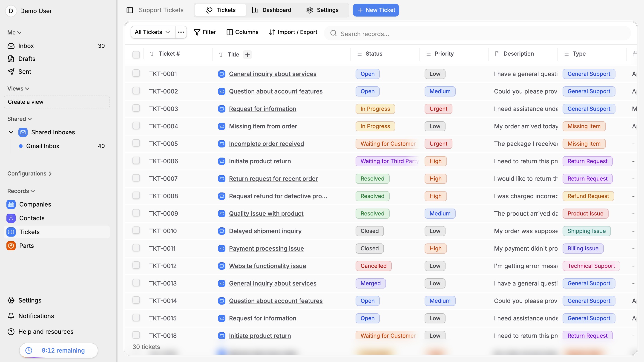Check the TKT-0015 row checkbox
The height and width of the screenshot is (362, 644).
pyautogui.click(x=136, y=318)
